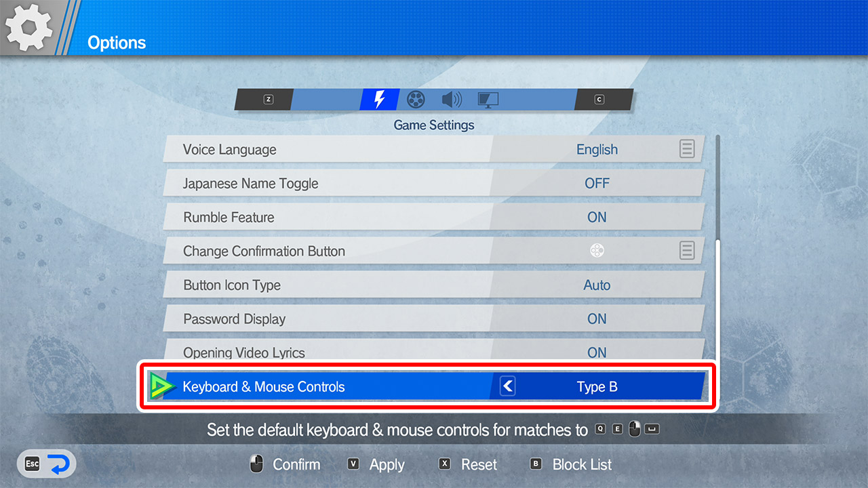Image resolution: width=868 pixels, height=488 pixels.
Task: Select the Button Icon Type Auto value
Action: (x=597, y=285)
